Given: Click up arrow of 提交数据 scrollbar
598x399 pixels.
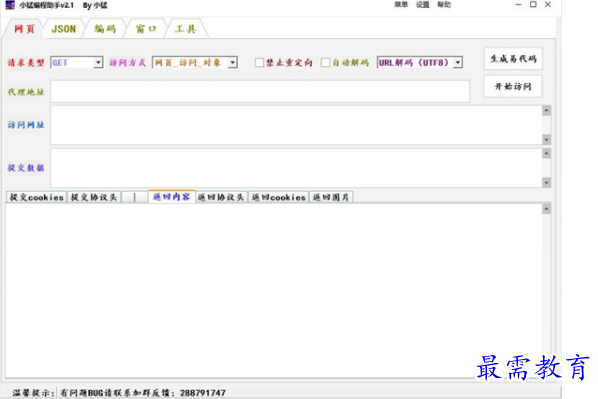Looking at the screenshot, I should 547,153.
